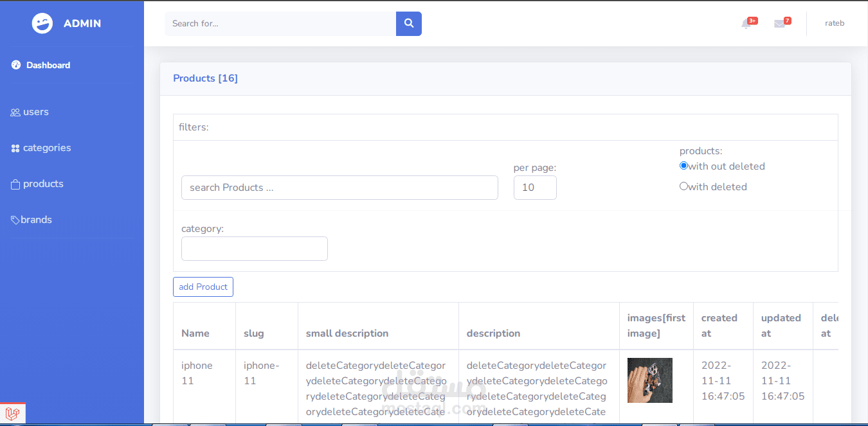Select the "with deleted" radio option
The width and height of the screenshot is (868, 426).
[x=683, y=186]
